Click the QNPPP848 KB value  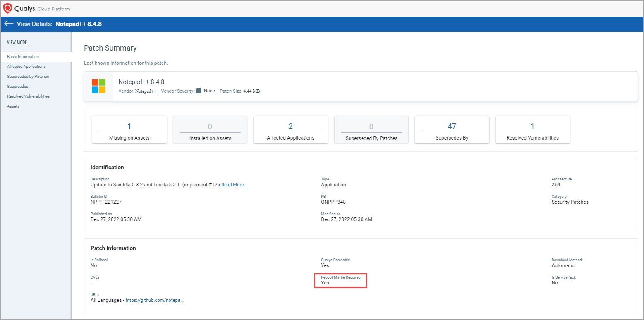(333, 202)
